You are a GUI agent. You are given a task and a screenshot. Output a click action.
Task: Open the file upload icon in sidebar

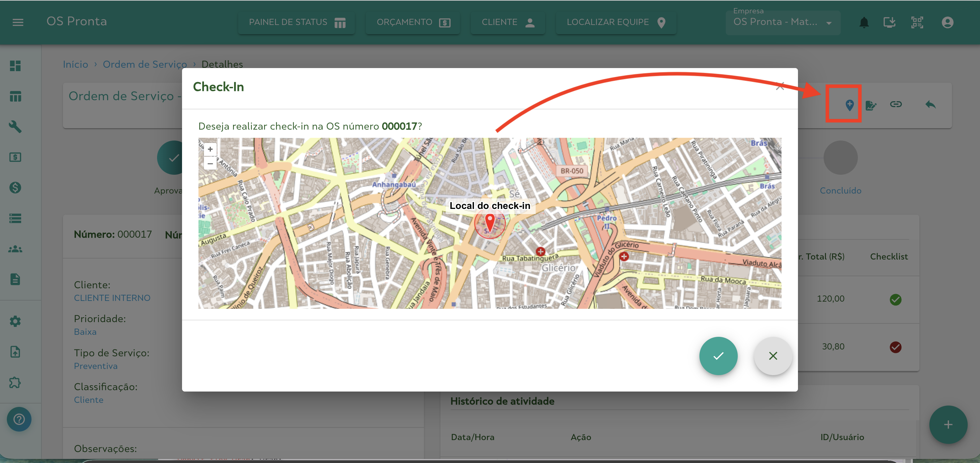click(x=15, y=352)
